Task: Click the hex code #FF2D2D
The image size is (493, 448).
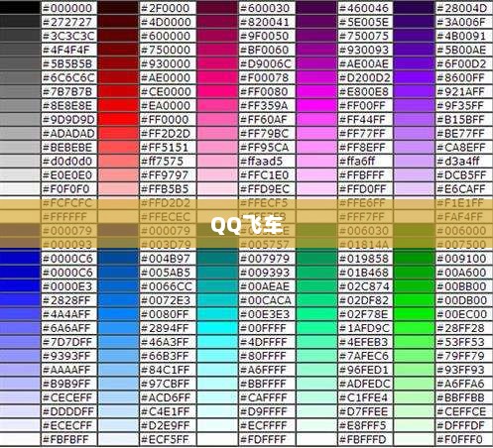Action: (x=166, y=134)
